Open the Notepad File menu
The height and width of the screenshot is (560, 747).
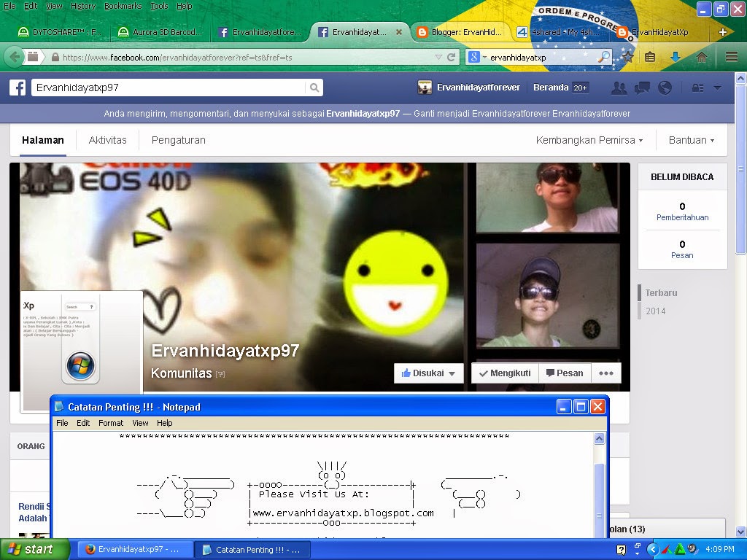(x=62, y=423)
